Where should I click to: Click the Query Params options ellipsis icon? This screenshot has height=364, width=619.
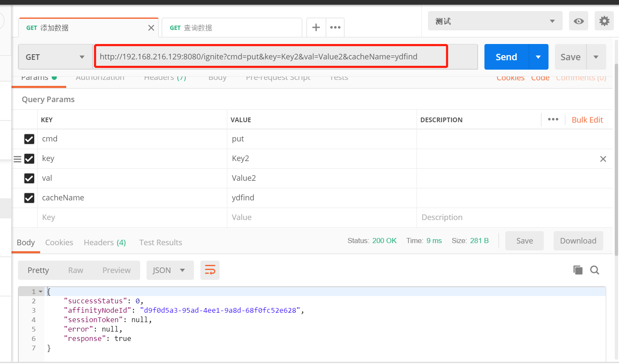[553, 120]
